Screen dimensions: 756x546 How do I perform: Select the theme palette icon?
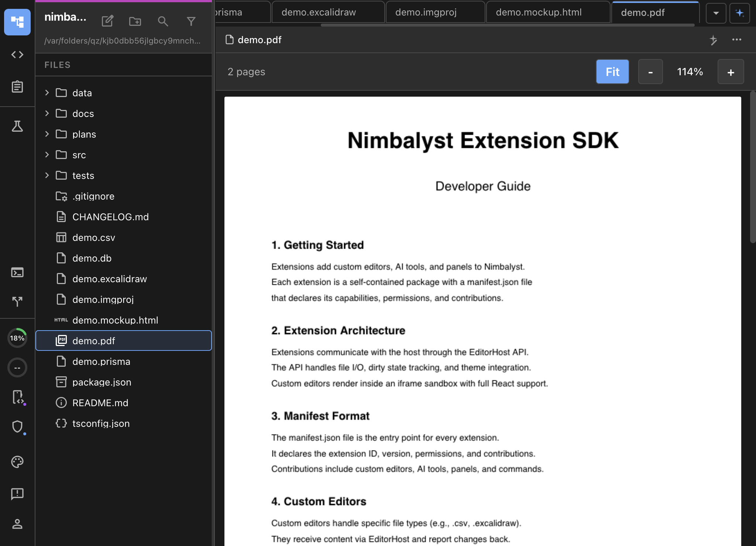[17, 462]
